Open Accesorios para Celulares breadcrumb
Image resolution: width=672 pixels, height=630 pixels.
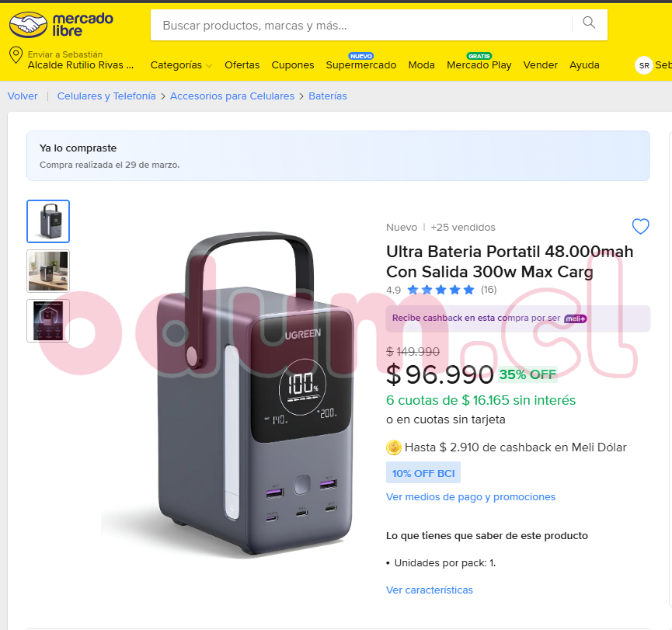(232, 96)
